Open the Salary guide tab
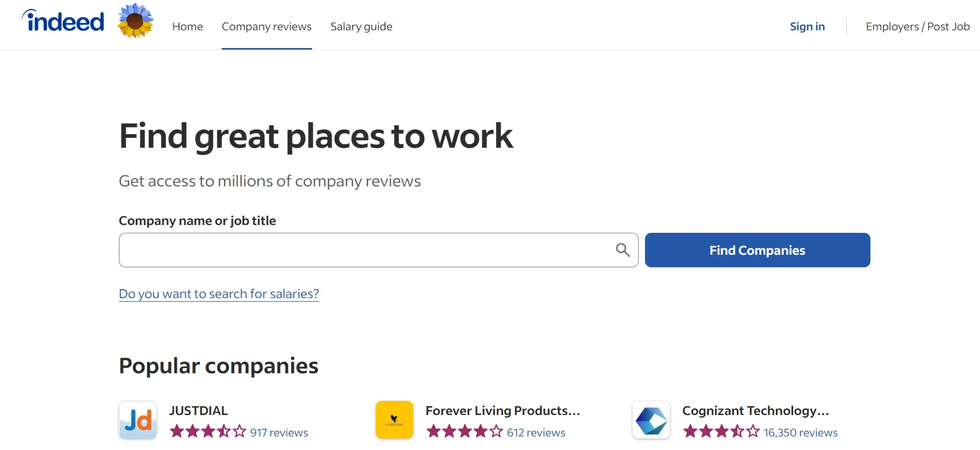The image size is (980, 450). pyautogui.click(x=361, y=27)
